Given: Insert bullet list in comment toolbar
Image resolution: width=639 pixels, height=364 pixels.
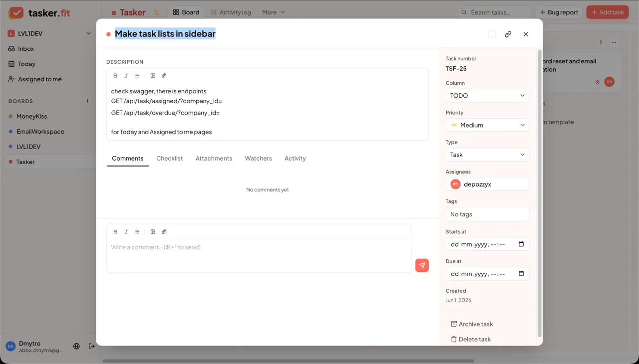Looking at the screenshot, I should coord(137,232).
